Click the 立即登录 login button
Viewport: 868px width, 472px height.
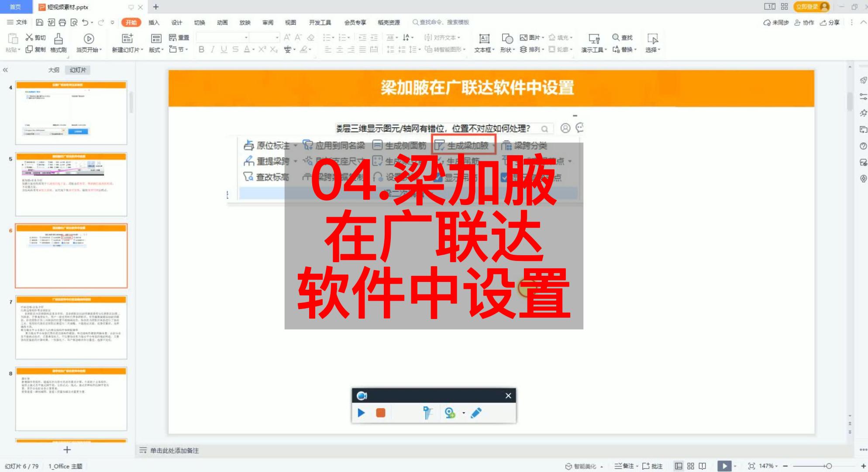[811, 7]
